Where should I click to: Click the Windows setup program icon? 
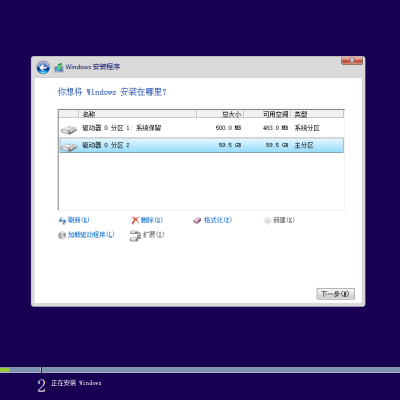tap(59, 67)
